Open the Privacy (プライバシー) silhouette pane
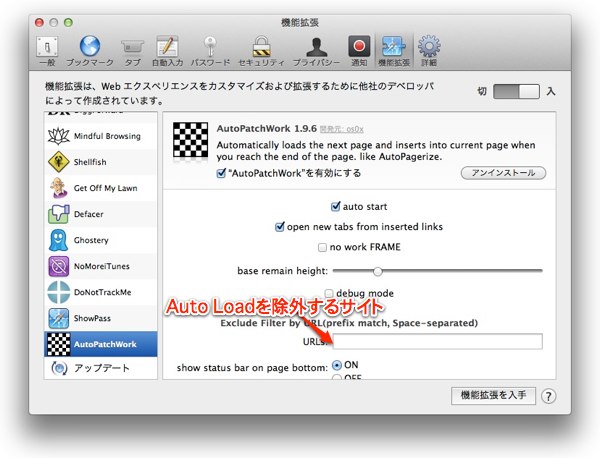 (x=316, y=51)
